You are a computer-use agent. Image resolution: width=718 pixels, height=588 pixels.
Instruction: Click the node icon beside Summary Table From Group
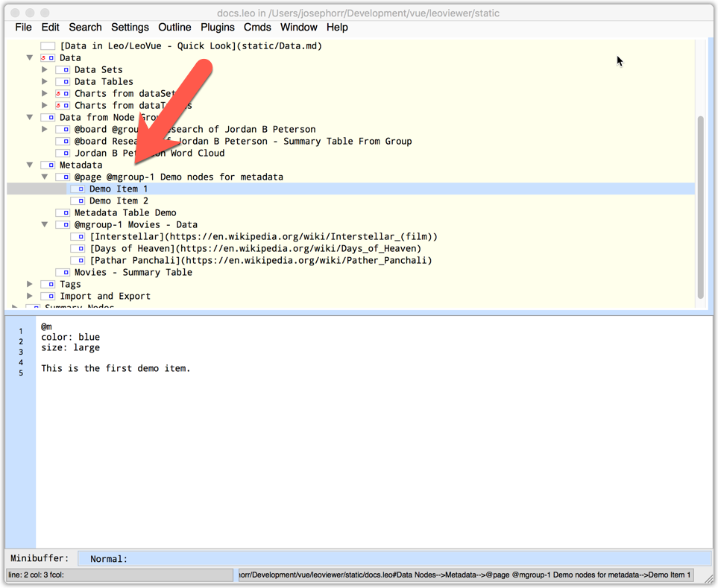pyautogui.click(x=63, y=141)
